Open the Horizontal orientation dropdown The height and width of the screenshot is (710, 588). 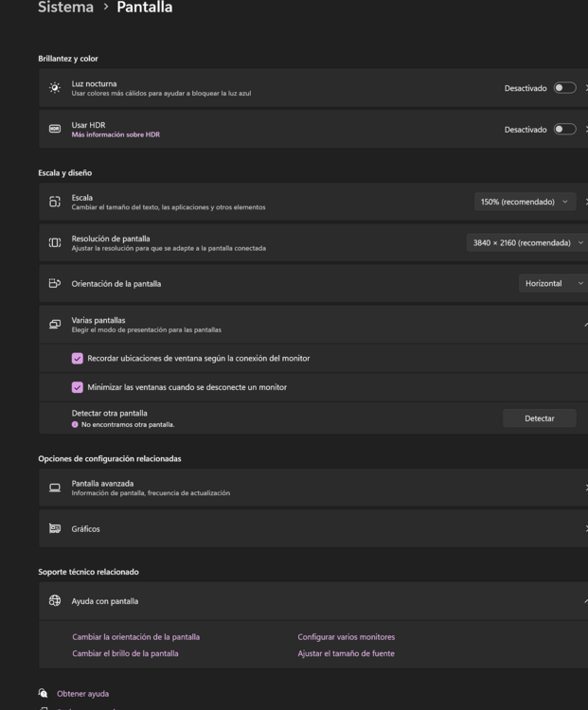[x=553, y=283]
